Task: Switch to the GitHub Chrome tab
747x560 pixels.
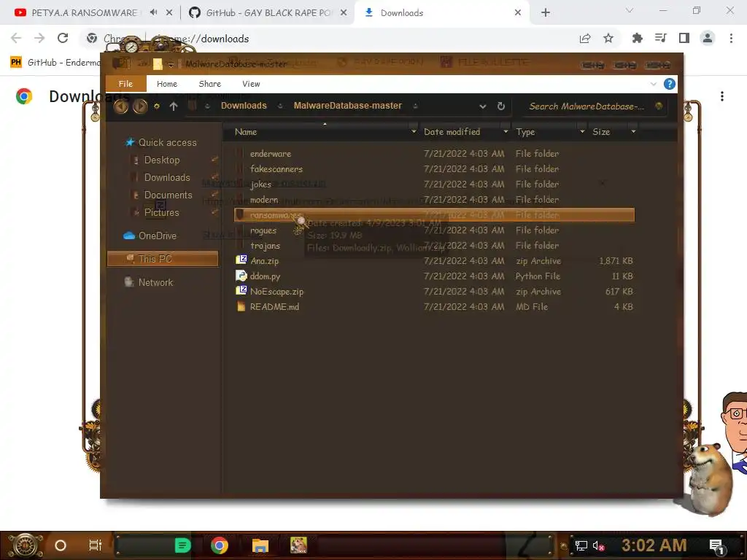Action: 268,13
